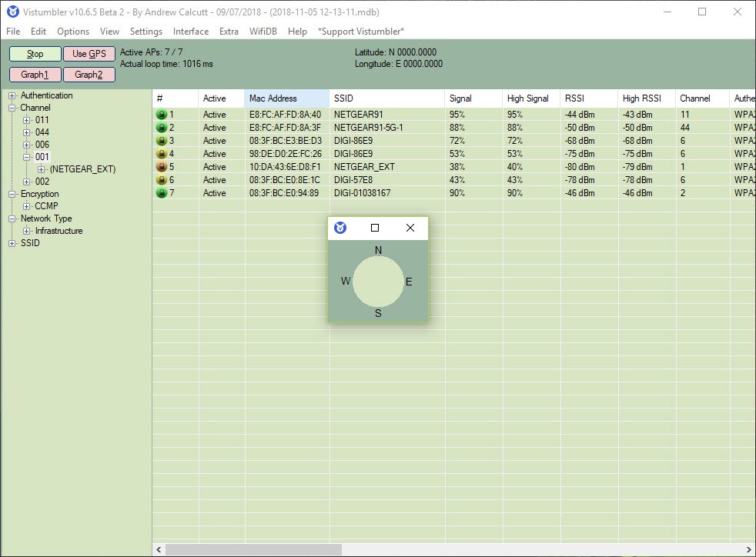Sort by the Active column header

point(221,98)
